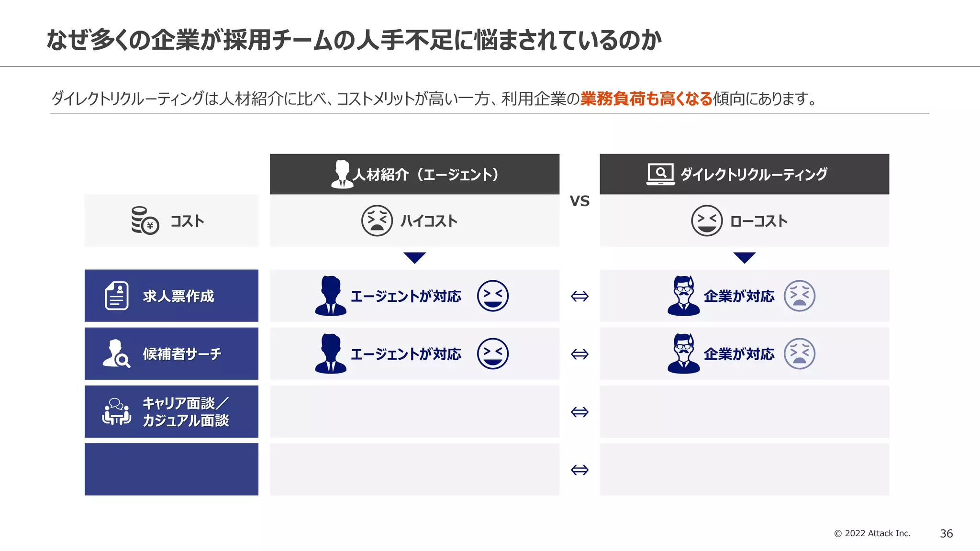Click 企業が対応 in 求人票作成 row

pyautogui.click(x=739, y=296)
